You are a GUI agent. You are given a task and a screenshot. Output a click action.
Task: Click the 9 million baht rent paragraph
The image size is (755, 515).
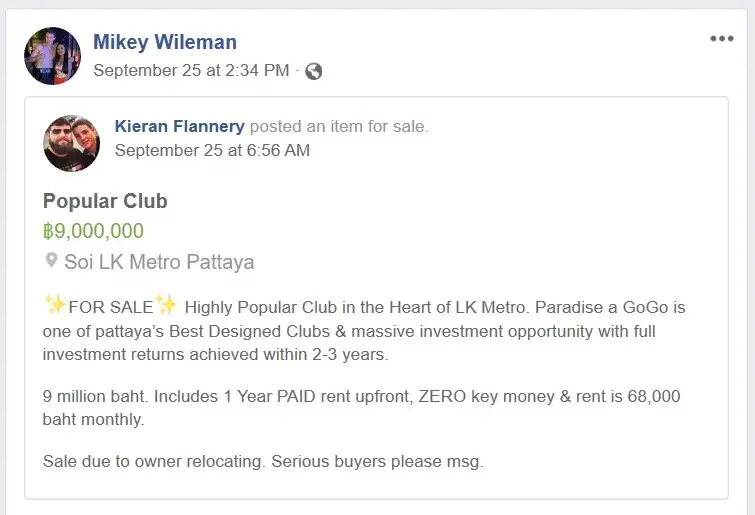tap(361, 408)
